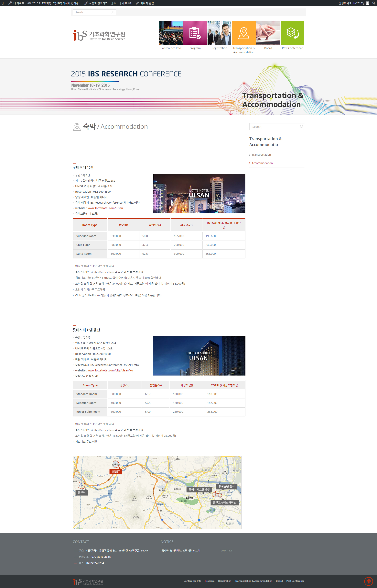
Task: Click footer Transportation & Accommodation link
Action: coord(253,581)
